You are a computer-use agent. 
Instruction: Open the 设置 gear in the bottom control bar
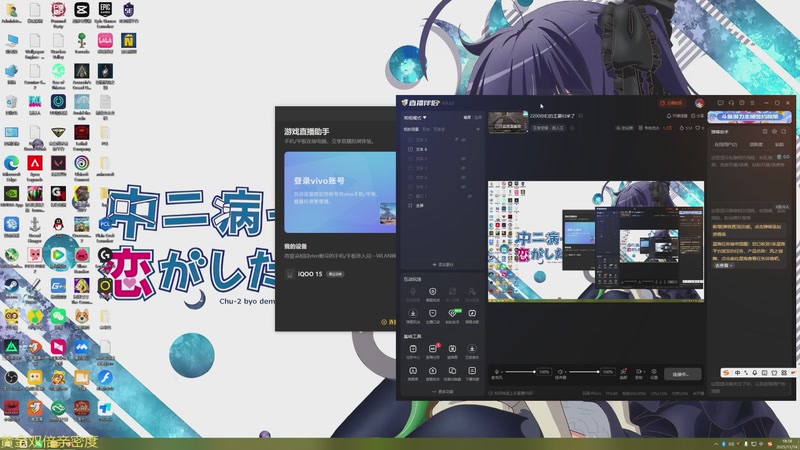[x=654, y=373]
